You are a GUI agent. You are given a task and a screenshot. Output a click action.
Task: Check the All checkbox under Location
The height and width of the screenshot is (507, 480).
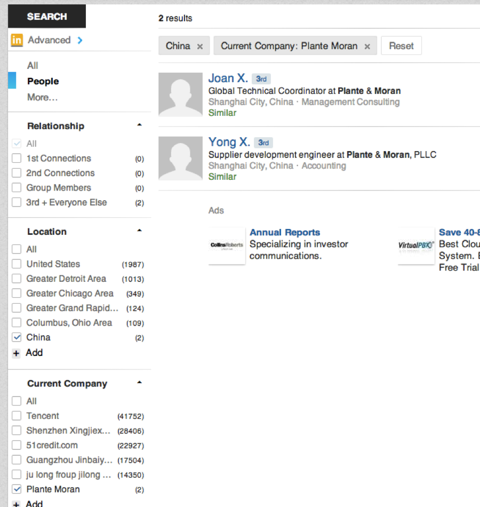pyautogui.click(x=16, y=249)
